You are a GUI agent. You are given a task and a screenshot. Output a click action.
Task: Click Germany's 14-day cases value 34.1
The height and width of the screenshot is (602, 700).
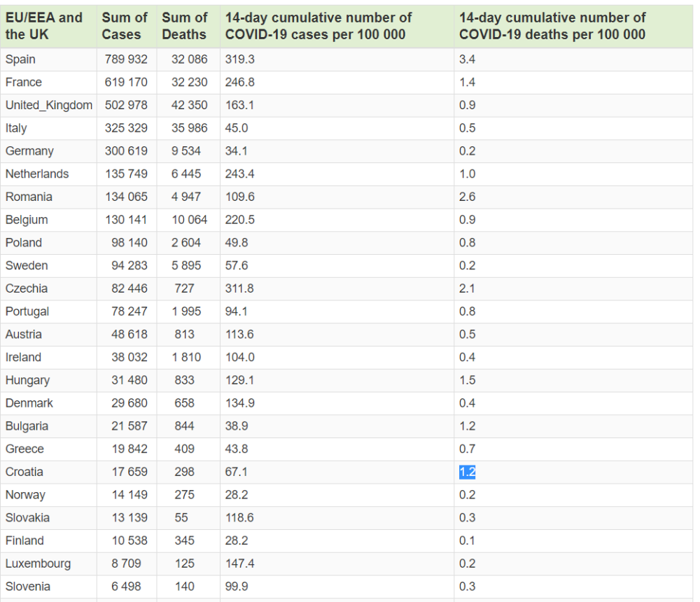point(236,151)
